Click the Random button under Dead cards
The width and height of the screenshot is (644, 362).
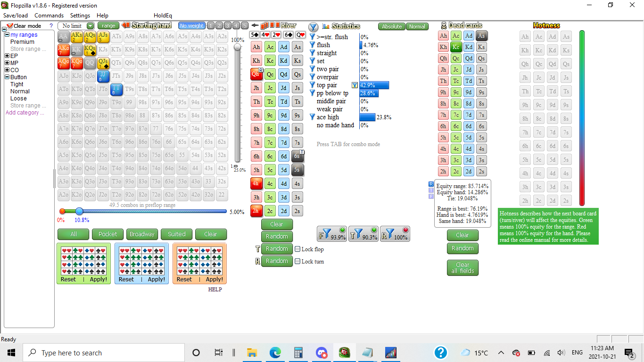[x=462, y=248]
